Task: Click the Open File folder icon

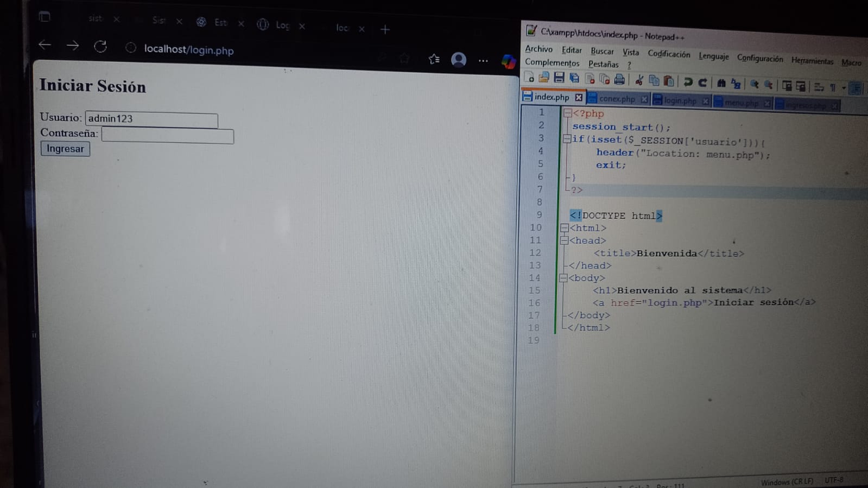Action: click(x=543, y=78)
